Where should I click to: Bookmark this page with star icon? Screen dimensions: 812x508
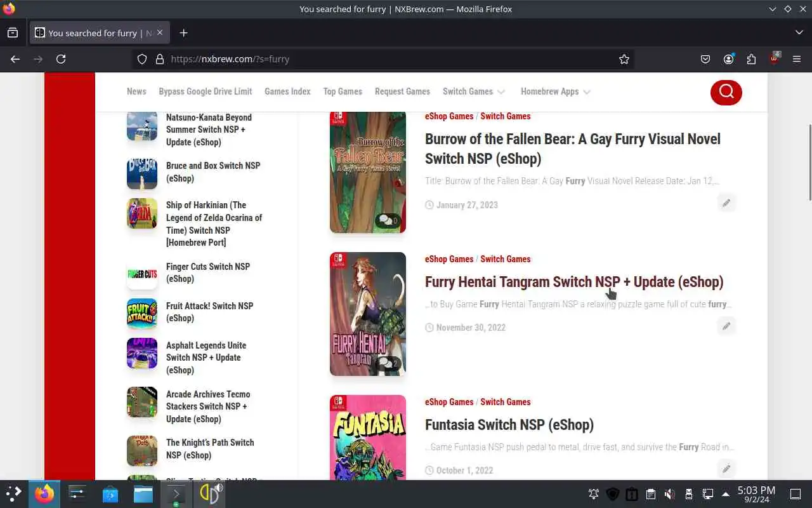(x=624, y=59)
